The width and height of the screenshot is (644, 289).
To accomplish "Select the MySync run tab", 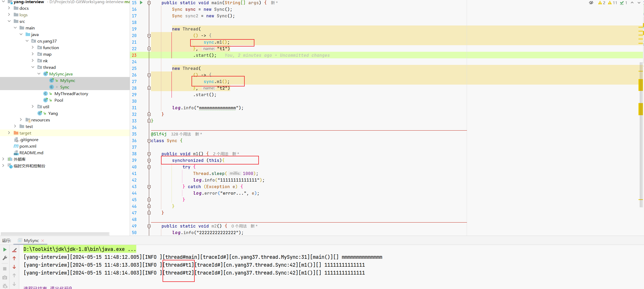I will (31, 240).
